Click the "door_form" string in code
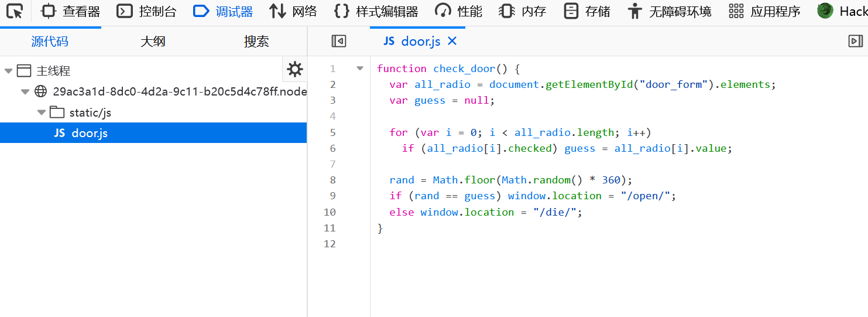Image resolution: width=868 pixels, height=317 pixels. click(671, 84)
